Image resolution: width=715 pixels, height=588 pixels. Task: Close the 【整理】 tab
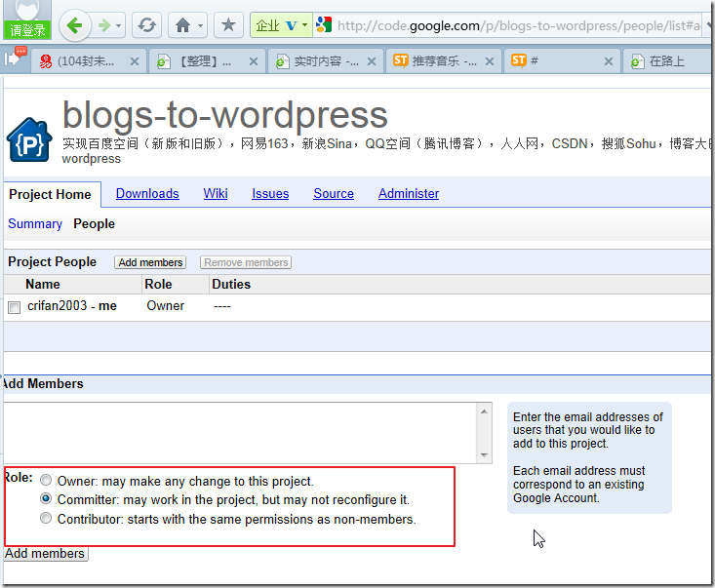[x=254, y=61]
